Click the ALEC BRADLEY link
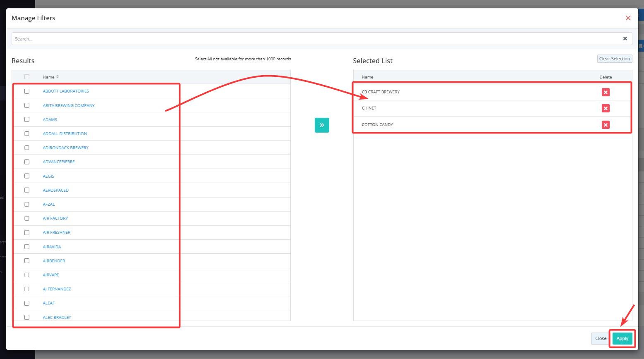Screen dimensions: 644x359 point(57,317)
